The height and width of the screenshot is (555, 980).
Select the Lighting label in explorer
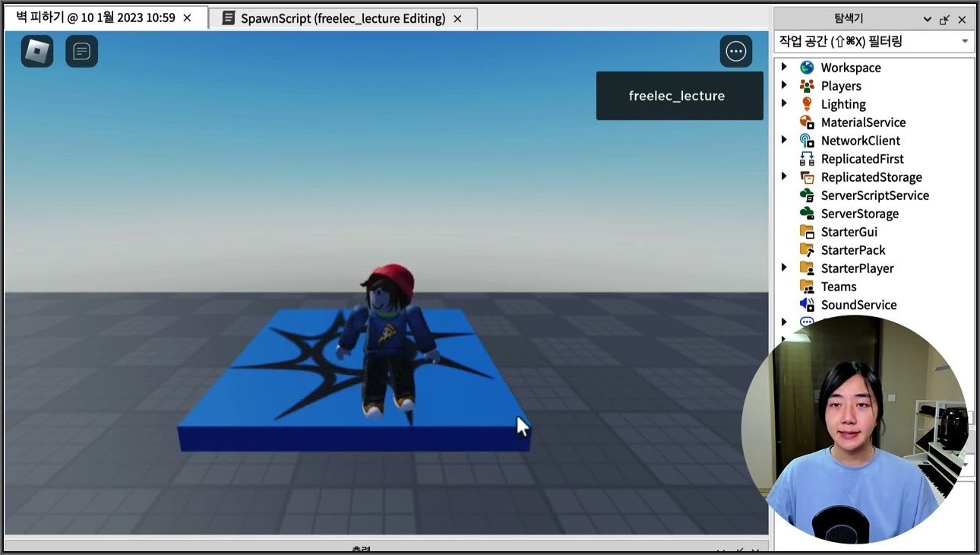pyautogui.click(x=843, y=104)
